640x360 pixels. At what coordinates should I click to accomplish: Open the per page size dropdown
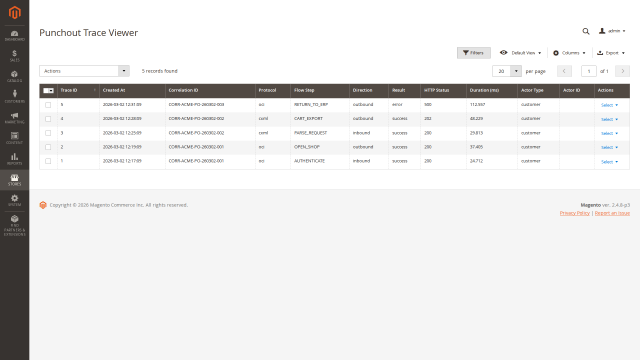coord(507,71)
